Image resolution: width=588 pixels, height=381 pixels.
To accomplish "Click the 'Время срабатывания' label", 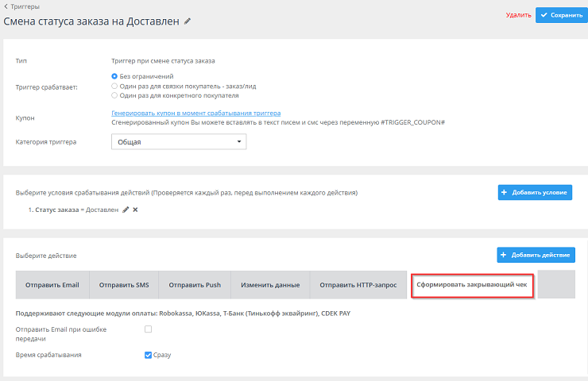I will coord(48,355).
